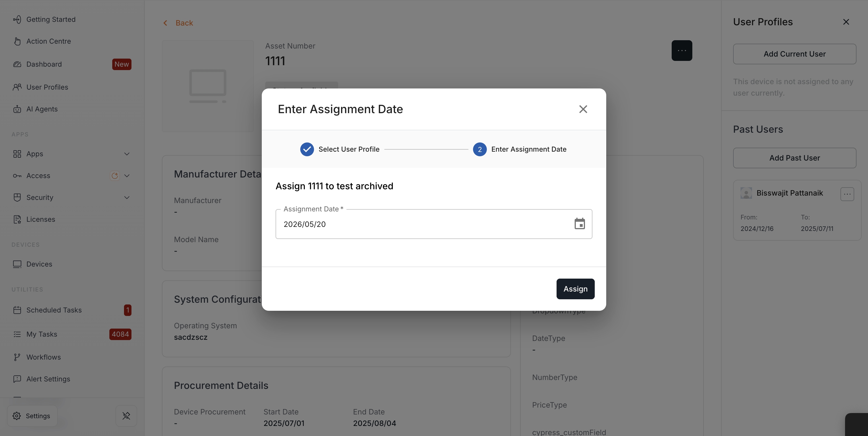Click the asset number 1111 heading
This screenshot has width=868, height=436.
pyautogui.click(x=275, y=61)
